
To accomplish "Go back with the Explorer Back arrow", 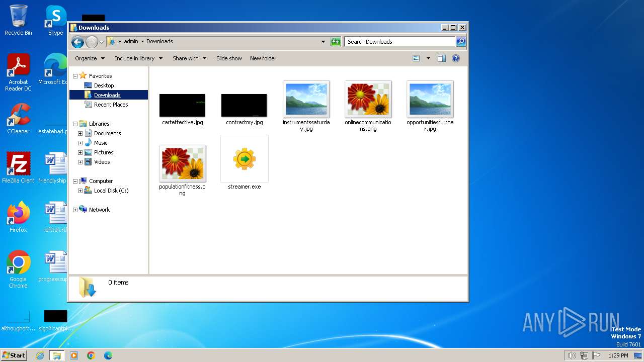I will tap(77, 42).
